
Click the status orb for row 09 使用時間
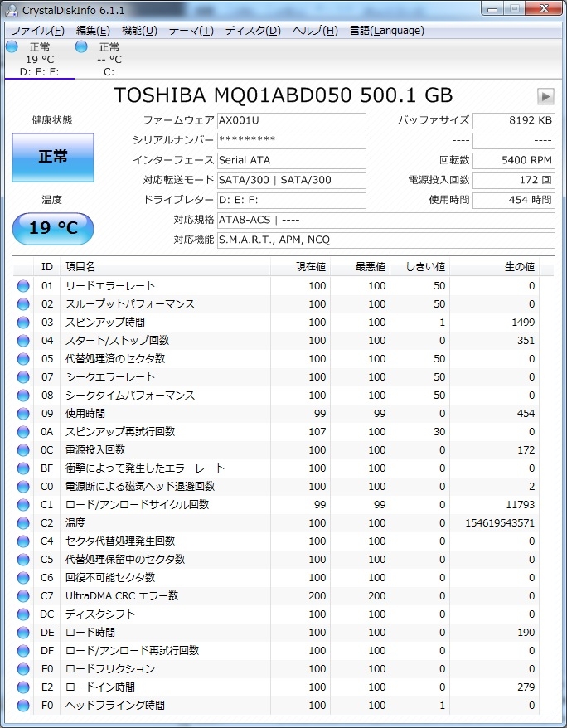23,414
